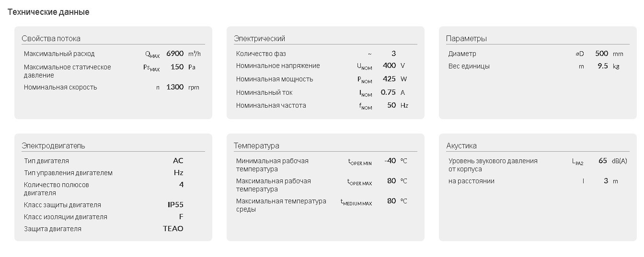The height and width of the screenshot is (257, 644).
Task: Select the Диаметр value 500
Action: 601,54
